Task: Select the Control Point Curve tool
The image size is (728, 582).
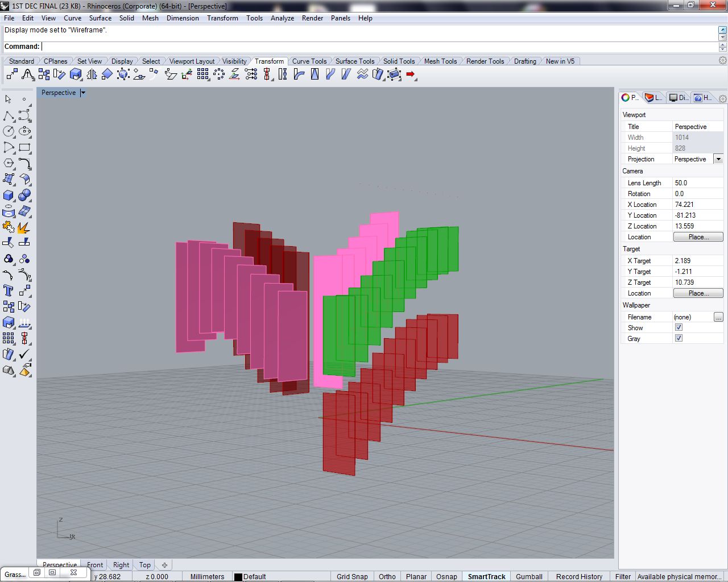Action: click(x=25, y=115)
